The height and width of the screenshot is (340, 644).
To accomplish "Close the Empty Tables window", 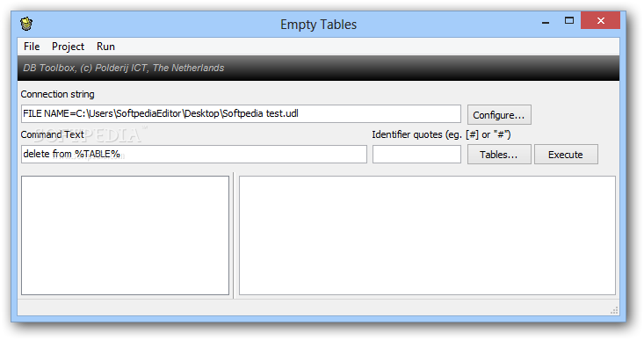I will (600, 20).
